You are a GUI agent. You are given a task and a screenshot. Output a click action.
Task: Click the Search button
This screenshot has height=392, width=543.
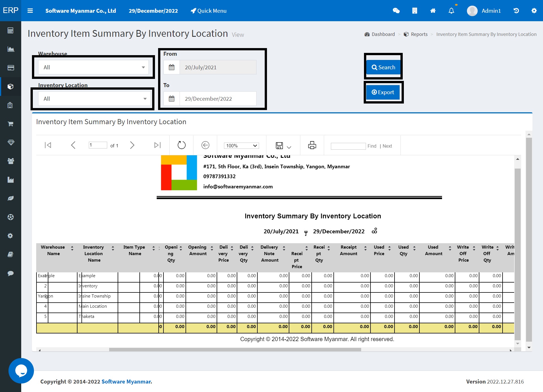pyautogui.click(x=383, y=67)
